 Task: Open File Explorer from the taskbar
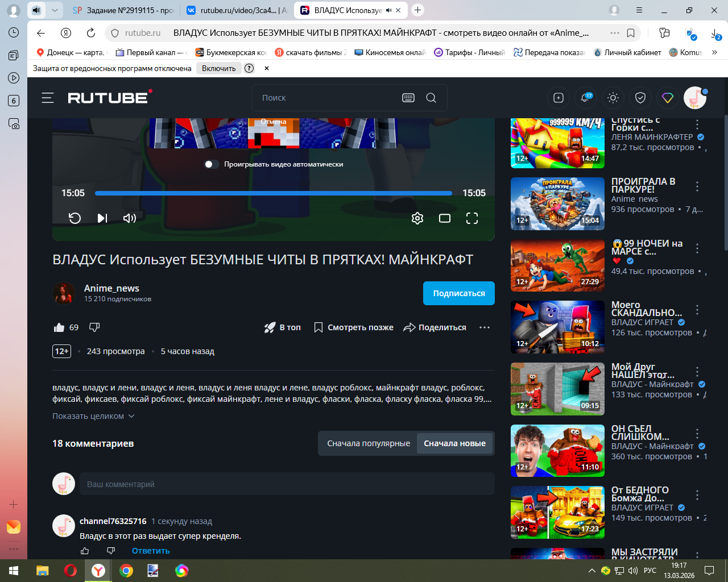43,571
